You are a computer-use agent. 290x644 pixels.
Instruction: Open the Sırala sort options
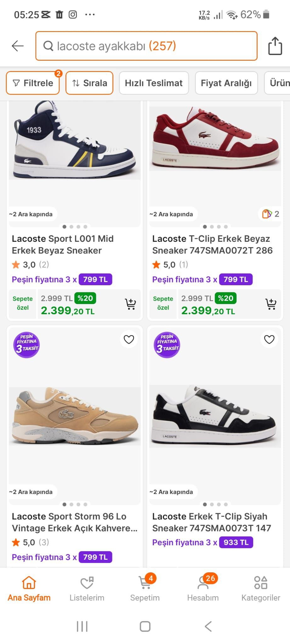89,83
